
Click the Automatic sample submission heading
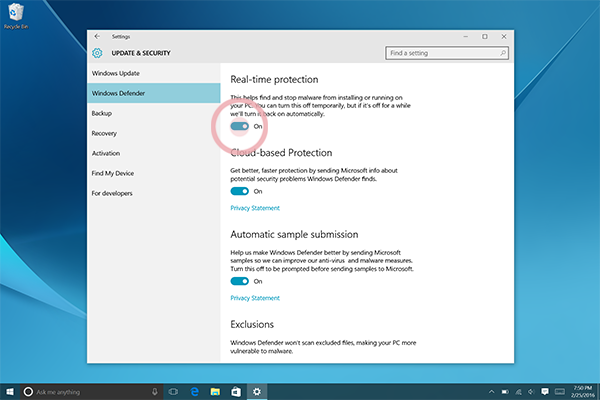click(x=294, y=235)
